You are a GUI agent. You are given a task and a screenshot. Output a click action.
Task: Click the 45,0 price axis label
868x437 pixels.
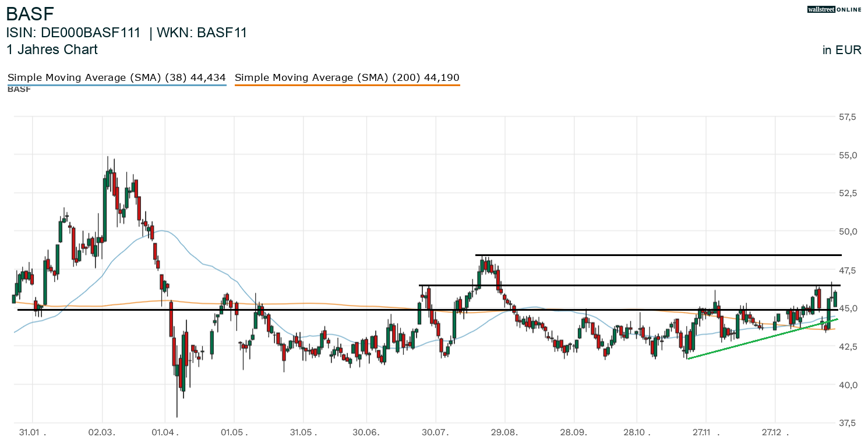coord(848,308)
